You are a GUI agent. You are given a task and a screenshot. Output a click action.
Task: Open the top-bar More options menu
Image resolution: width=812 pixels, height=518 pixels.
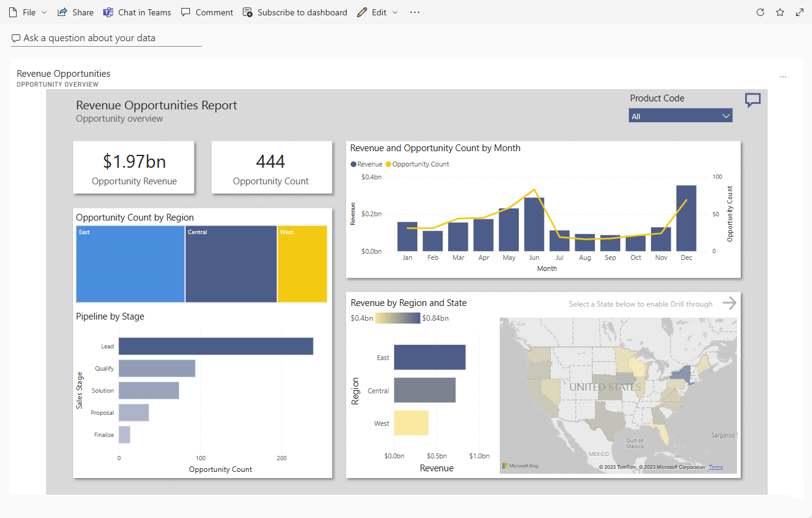pos(414,12)
